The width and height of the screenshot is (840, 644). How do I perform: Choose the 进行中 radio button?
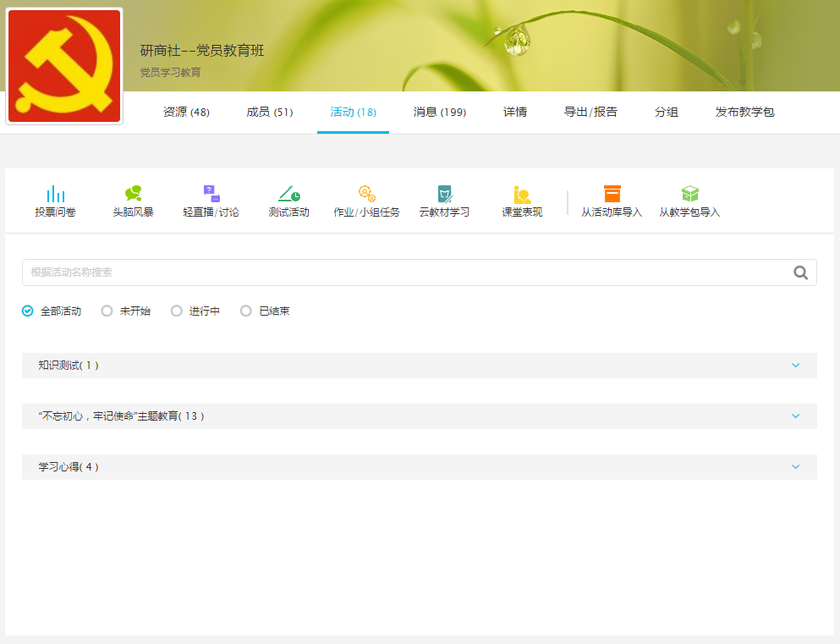(x=177, y=311)
